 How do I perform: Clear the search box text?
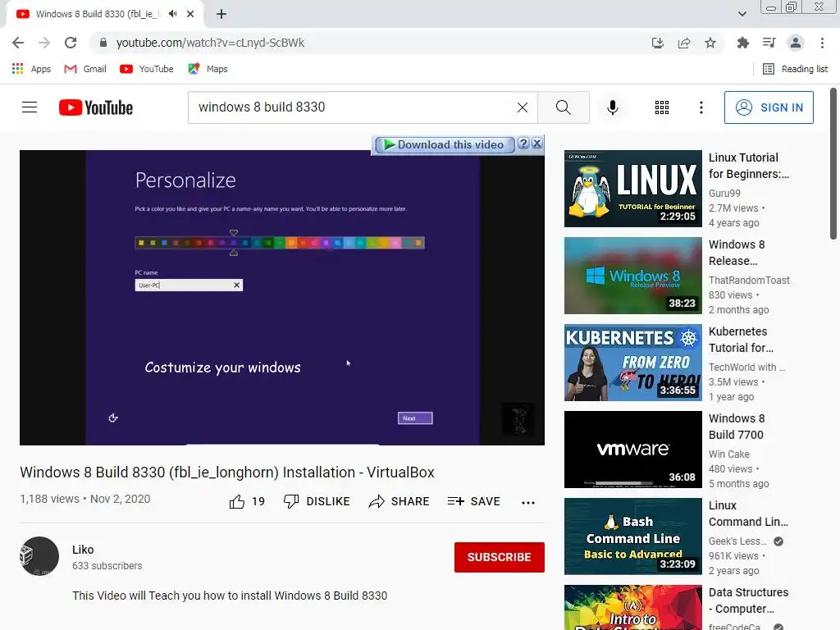click(x=523, y=107)
